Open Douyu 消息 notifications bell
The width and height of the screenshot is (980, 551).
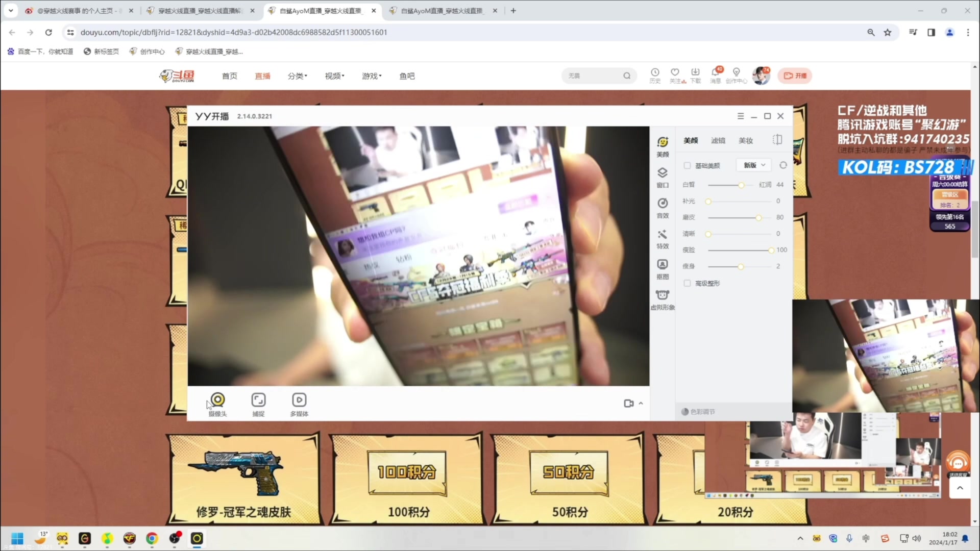(716, 76)
